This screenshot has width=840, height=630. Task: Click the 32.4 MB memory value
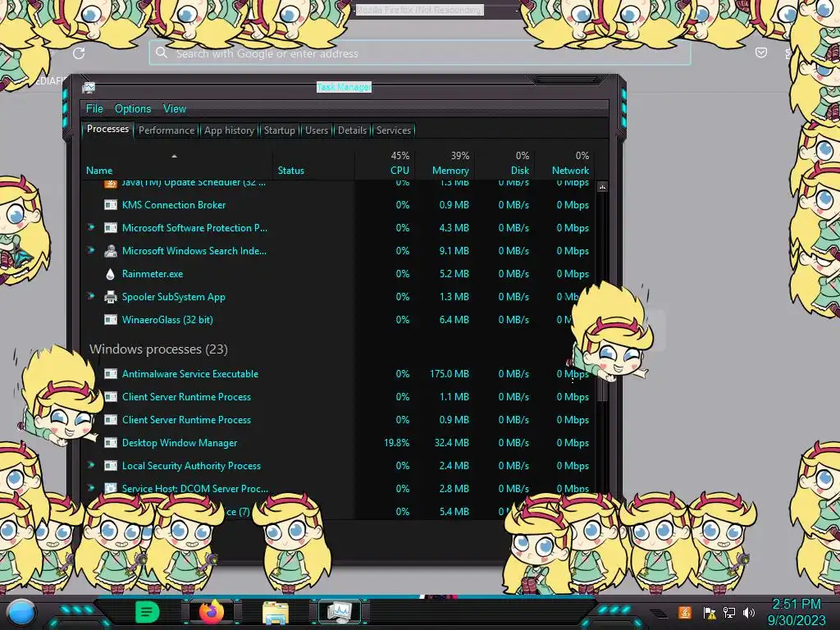(x=452, y=443)
